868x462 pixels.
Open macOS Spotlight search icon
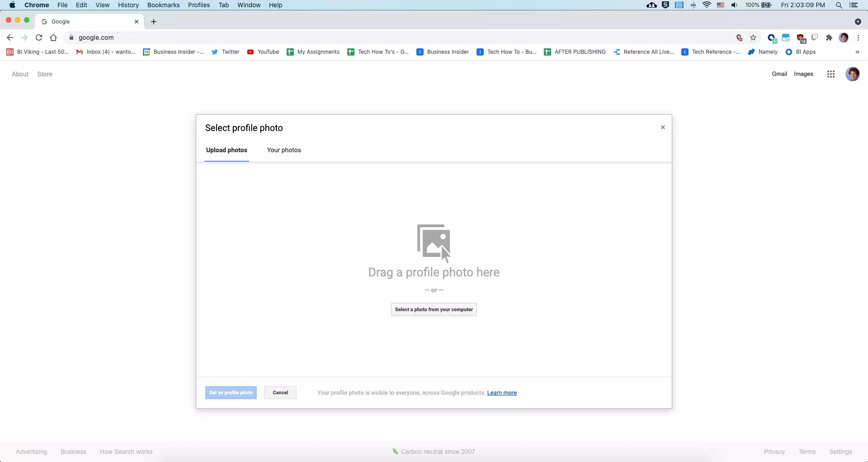pyautogui.click(x=839, y=5)
